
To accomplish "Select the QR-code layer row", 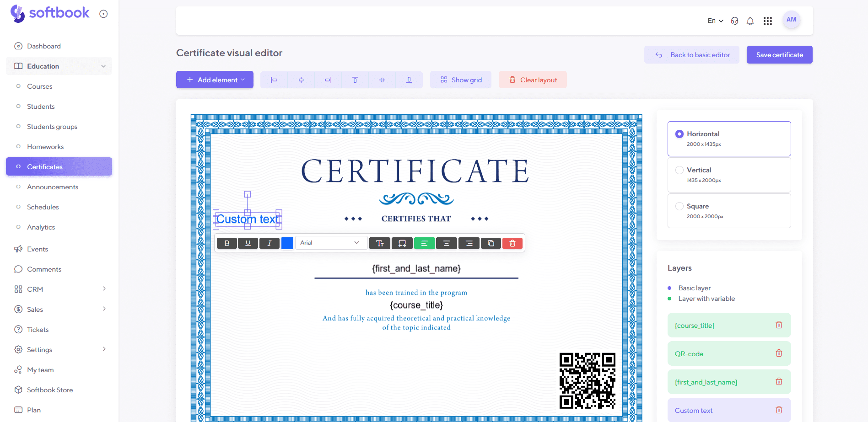I will click(x=729, y=353).
